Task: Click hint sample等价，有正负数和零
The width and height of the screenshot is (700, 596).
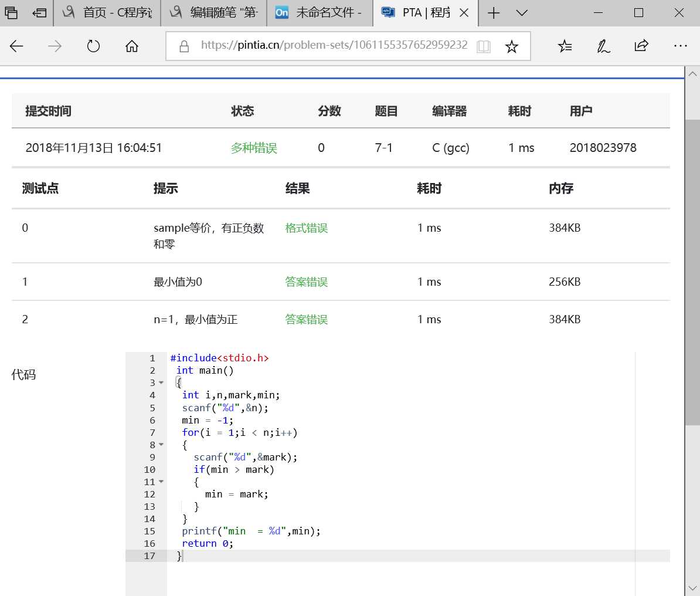Action: pos(209,236)
